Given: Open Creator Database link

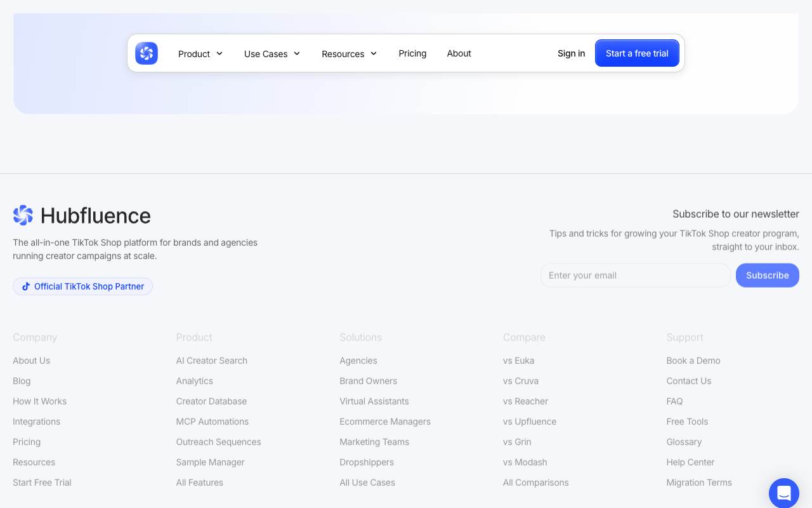Looking at the screenshot, I should 211,401.
